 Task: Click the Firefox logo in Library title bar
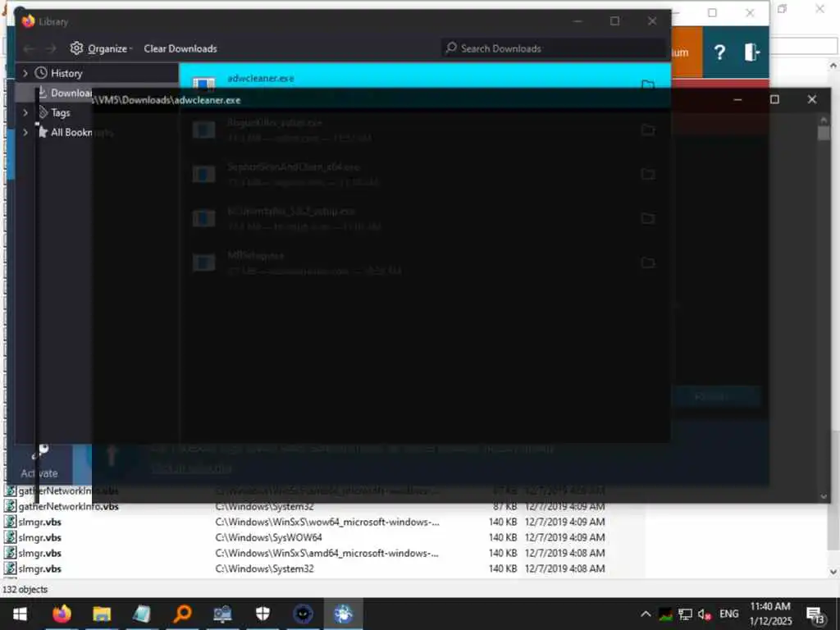pyautogui.click(x=28, y=21)
